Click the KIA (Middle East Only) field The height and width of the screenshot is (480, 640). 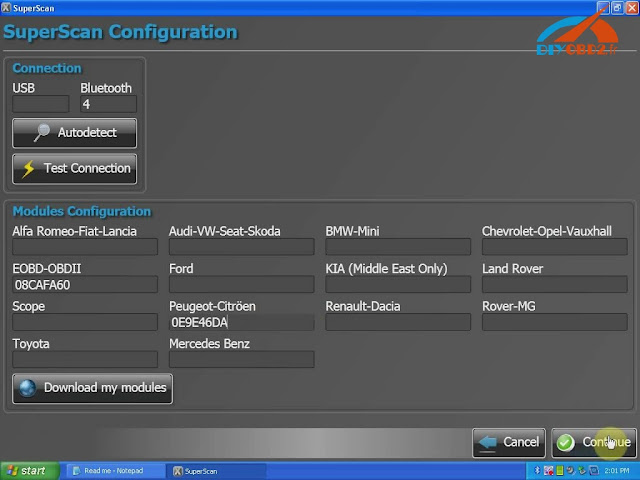398,284
